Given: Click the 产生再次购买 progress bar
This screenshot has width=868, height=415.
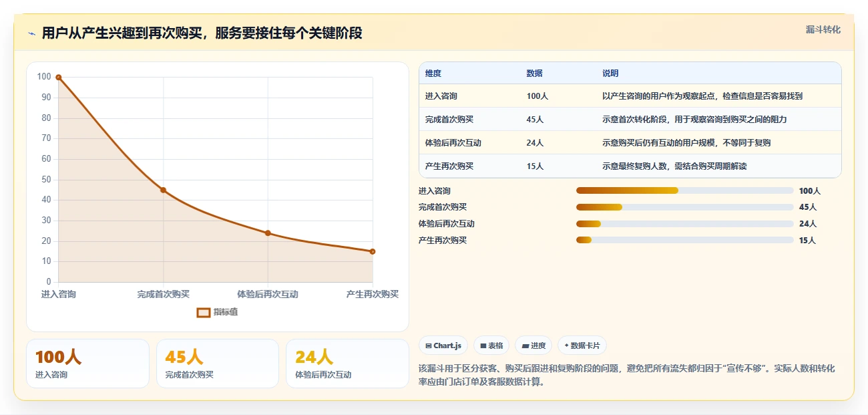Looking at the screenshot, I should tap(685, 240).
